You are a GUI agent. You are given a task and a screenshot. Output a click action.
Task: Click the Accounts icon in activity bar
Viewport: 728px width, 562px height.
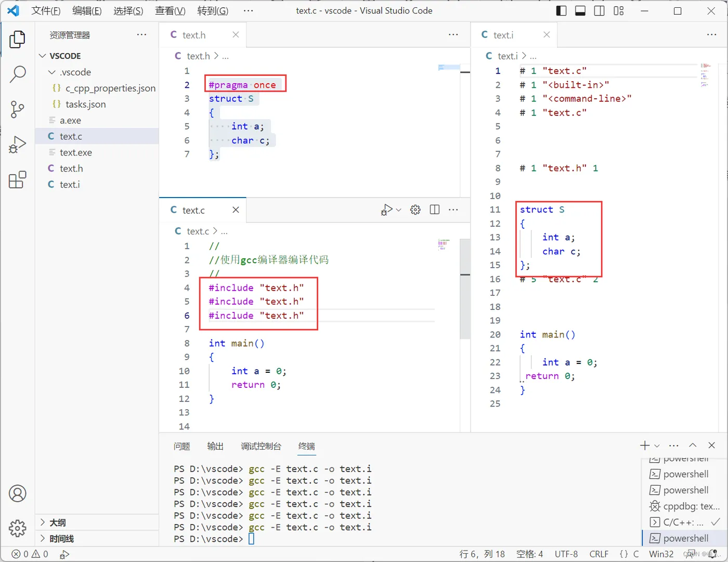pyautogui.click(x=18, y=493)
